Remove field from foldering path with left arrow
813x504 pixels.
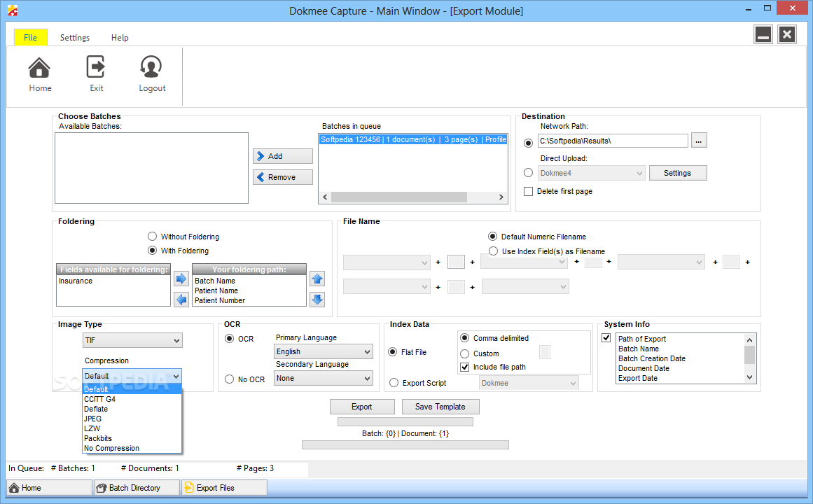pos(181,299)
